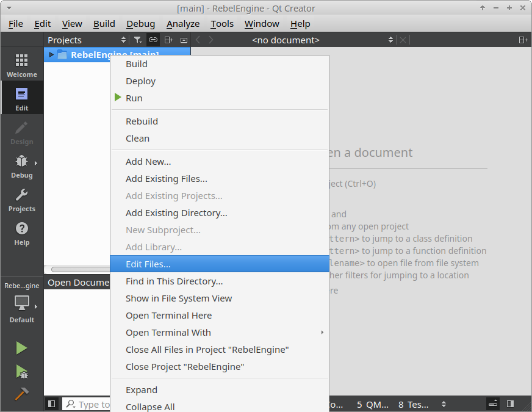Toggle the left sidebar visibility
This screenshot has height=412, width=532.
[52, 404]
